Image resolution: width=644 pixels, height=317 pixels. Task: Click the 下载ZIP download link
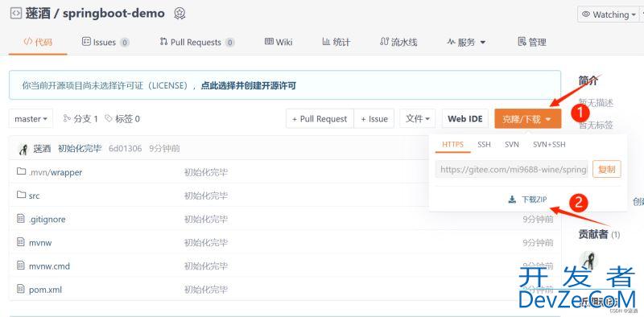coord(535,200)
